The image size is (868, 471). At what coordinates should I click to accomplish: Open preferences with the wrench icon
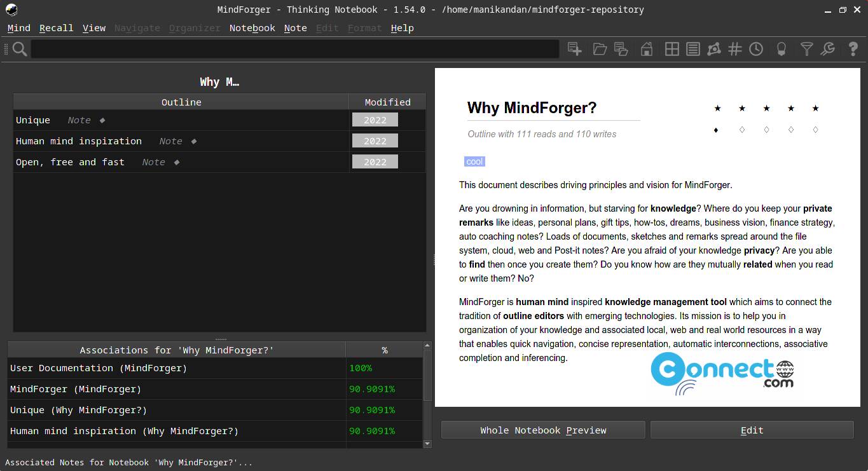click(828, 49)
